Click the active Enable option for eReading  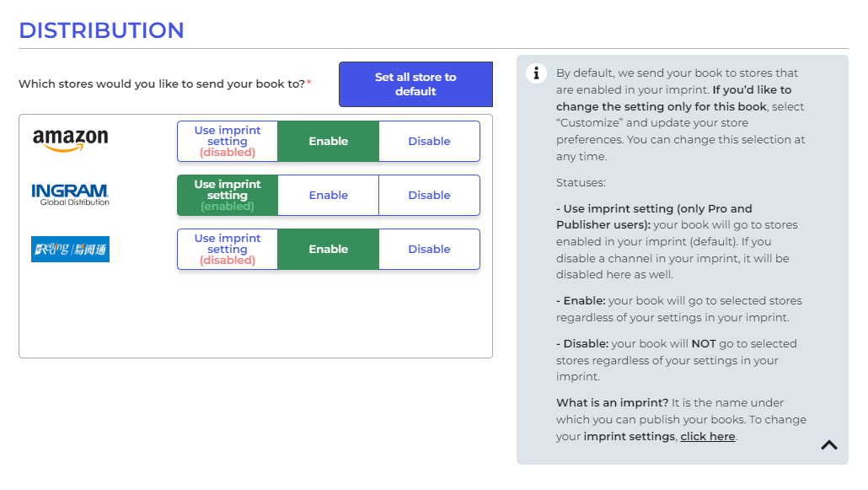[x=328, y=249]
